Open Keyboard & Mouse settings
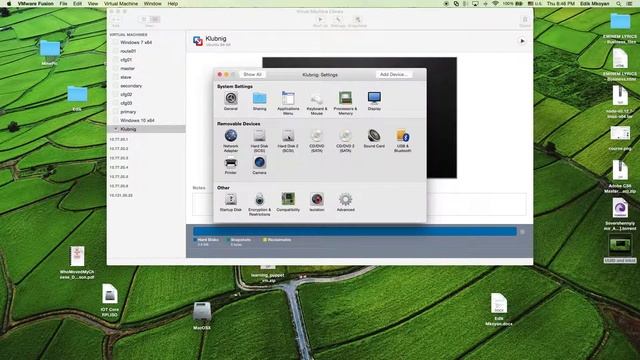The image size is (640, 360). [317, 104]
